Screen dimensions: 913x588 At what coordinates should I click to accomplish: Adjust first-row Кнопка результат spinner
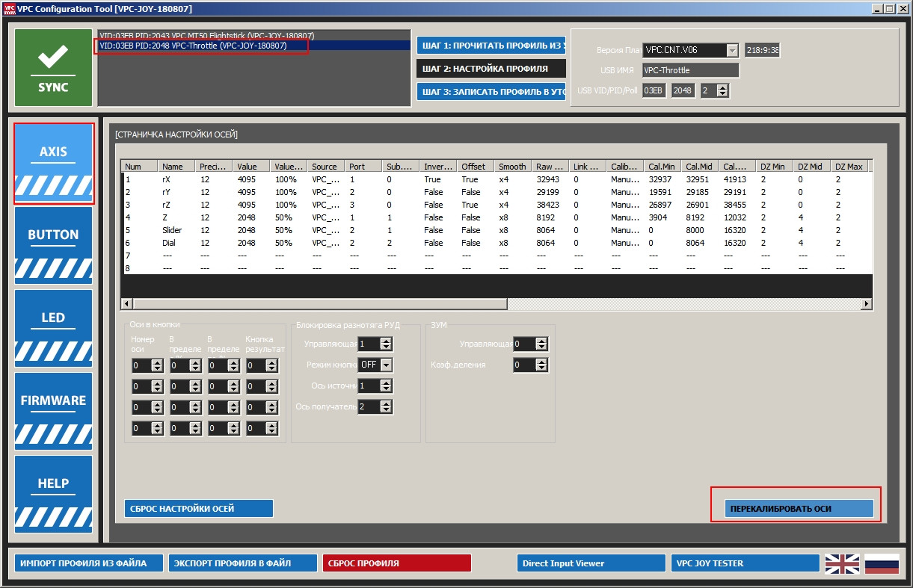pyautogui.click(x=272, y=365)
